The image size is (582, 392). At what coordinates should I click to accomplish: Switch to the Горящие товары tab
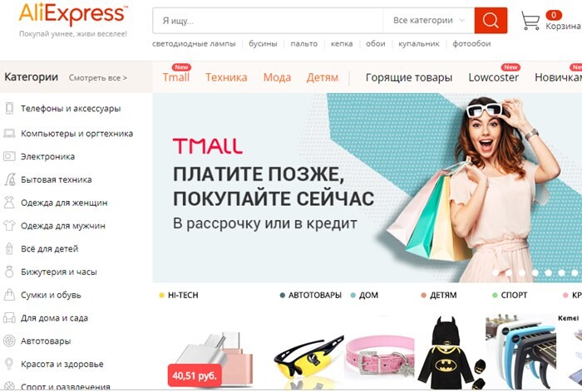(x=409, y=77)
